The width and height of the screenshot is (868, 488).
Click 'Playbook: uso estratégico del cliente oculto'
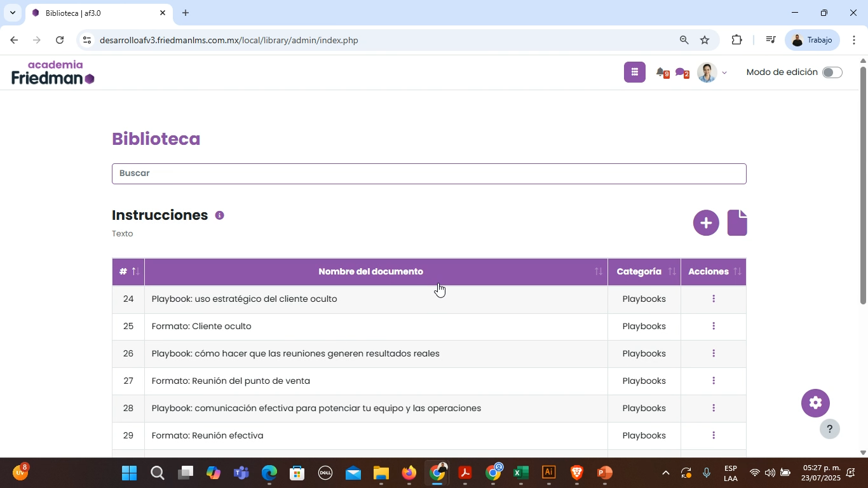pyautogui.click(x=244, y=299)
